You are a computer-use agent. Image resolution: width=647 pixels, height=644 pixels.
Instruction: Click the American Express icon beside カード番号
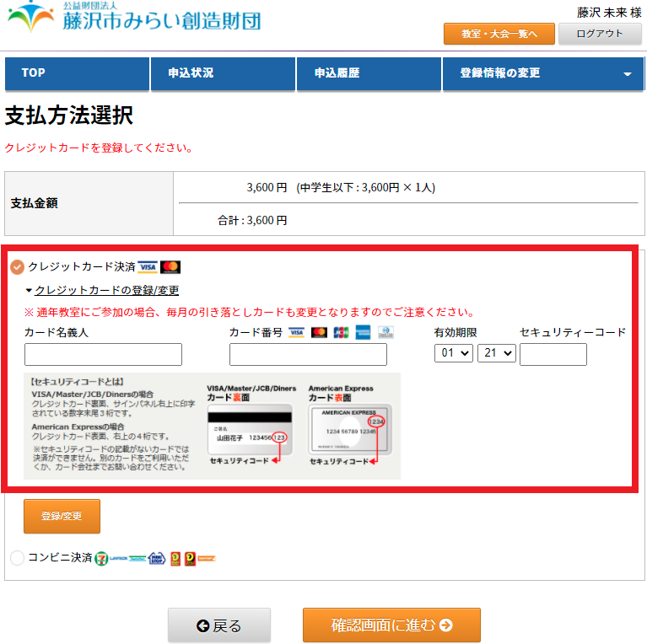(x=364, y=332)
